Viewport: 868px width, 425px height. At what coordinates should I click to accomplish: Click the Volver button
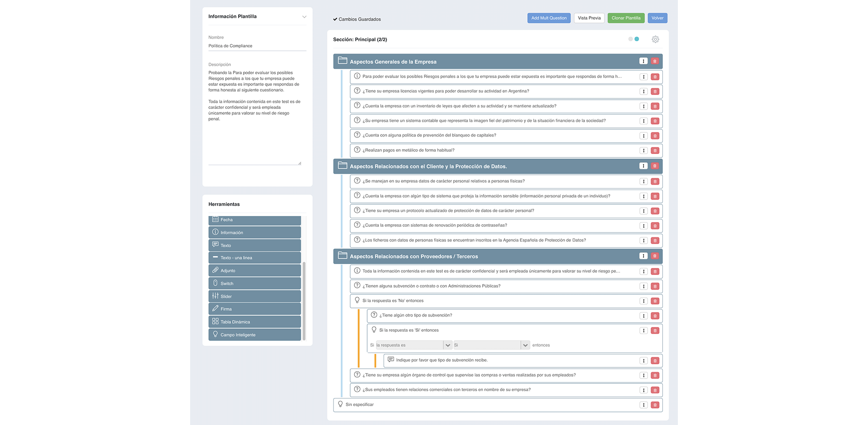[x=658, y=18]
